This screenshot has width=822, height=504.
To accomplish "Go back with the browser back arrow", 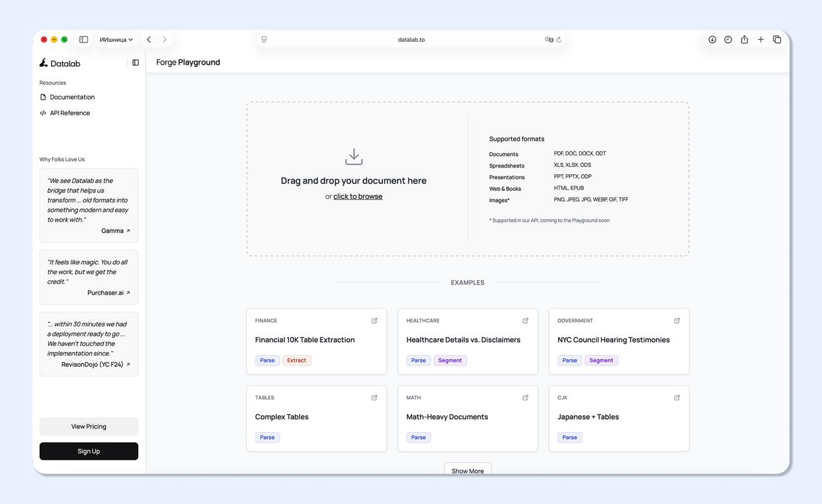I will coord(149,39).
